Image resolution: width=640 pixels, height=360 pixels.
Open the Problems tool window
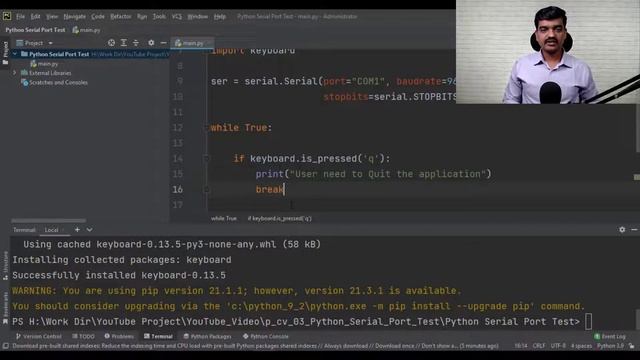pyautogui.click(x=119, y=336)
